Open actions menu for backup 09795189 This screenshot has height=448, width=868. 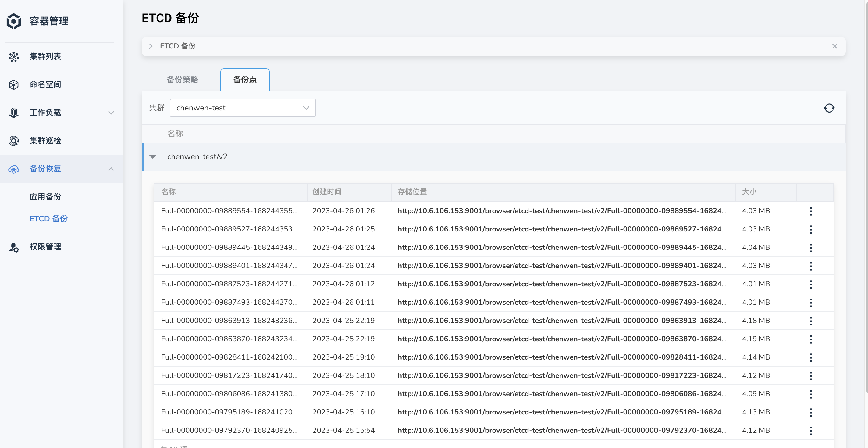811,412
